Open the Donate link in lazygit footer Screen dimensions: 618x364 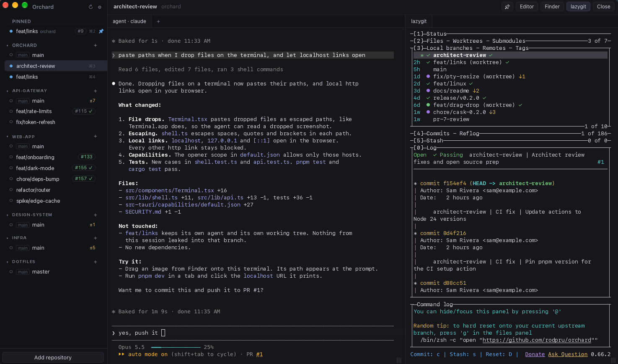point(535,354)
